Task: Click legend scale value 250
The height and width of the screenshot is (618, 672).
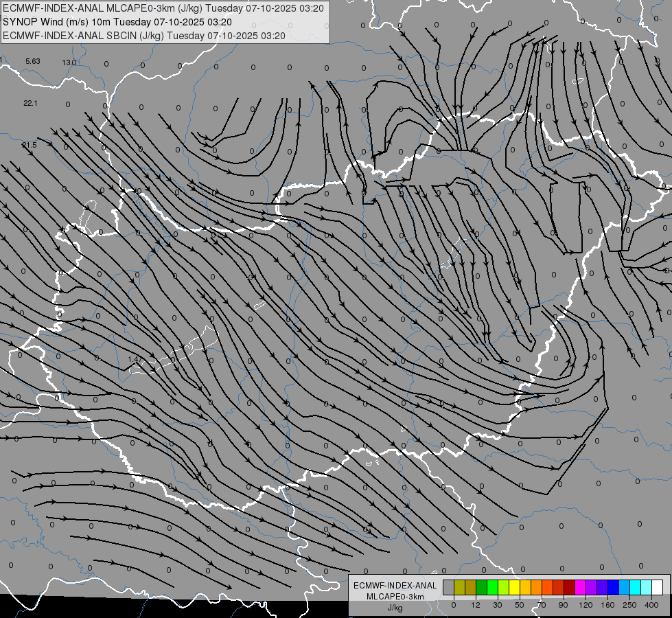Action: click(x=629, y=605)
